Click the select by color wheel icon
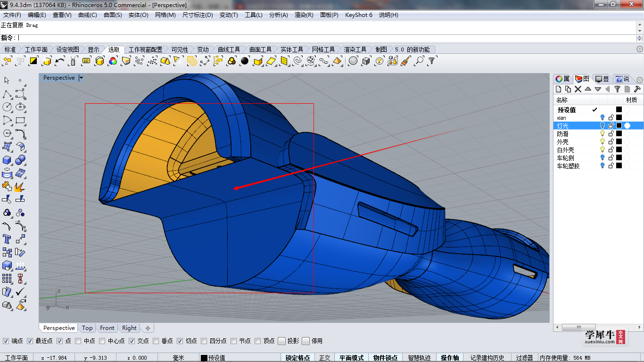 113,61
